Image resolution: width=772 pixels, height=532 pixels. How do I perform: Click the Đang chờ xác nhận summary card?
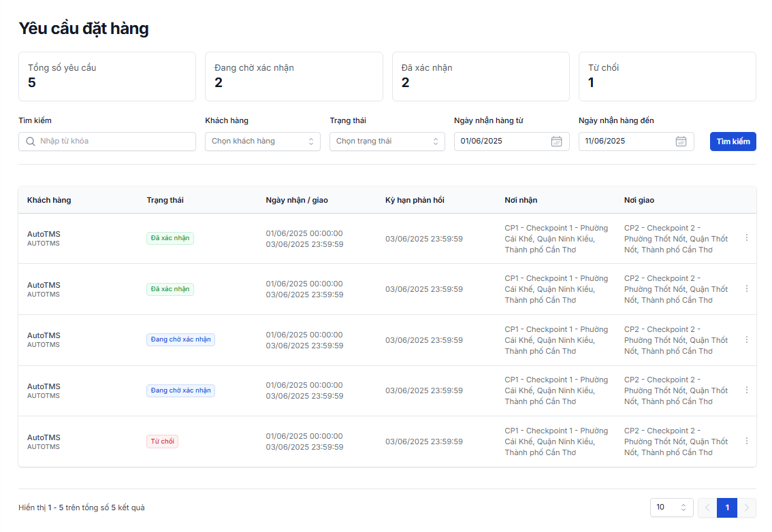pyautogui.click(x=293, y=76)
